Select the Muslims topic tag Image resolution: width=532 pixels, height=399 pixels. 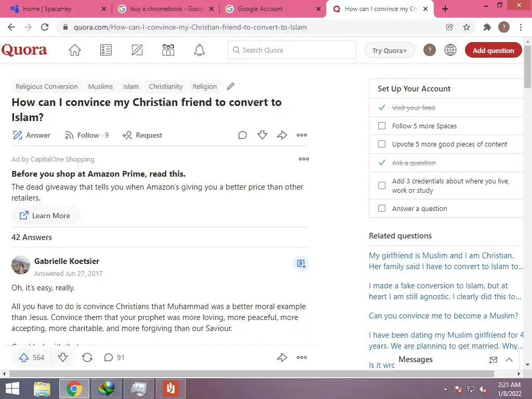tap(100, 87)
